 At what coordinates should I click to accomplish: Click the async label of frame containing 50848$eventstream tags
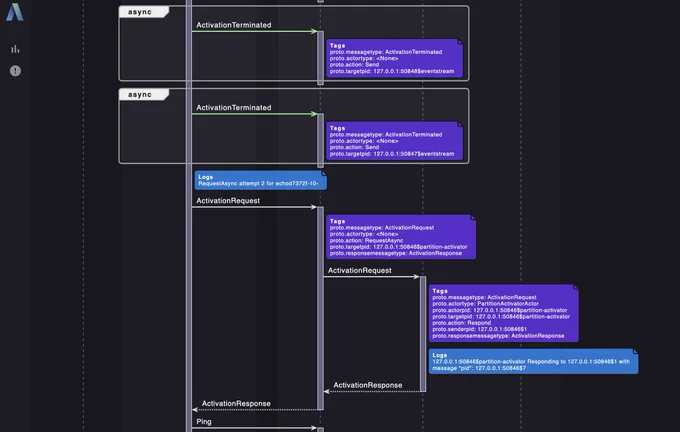(x=140, y=12)
